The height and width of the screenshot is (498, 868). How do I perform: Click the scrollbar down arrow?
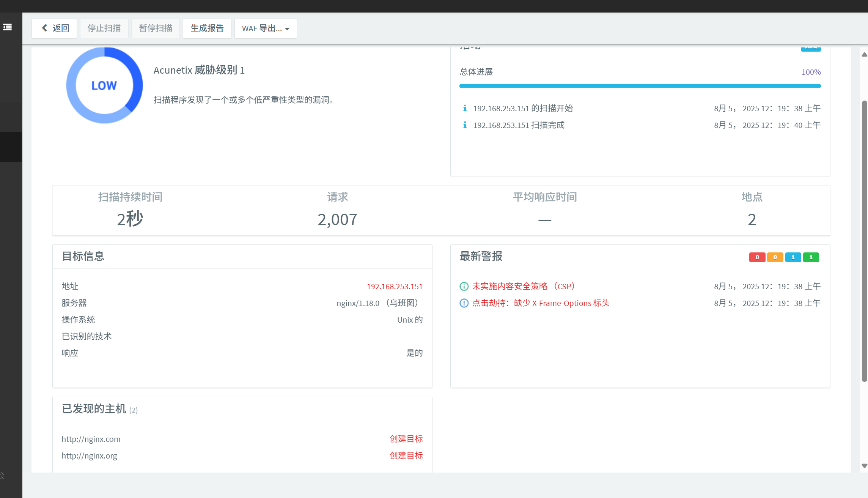[864, 466]
